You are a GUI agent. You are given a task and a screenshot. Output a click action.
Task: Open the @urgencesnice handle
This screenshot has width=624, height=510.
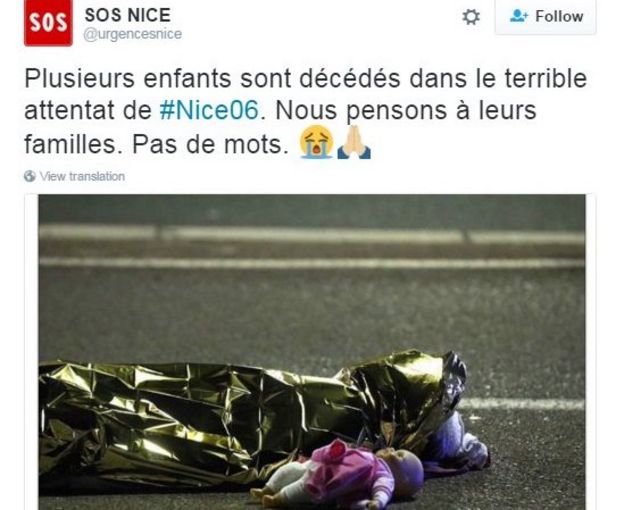click(x=133, y=34)
